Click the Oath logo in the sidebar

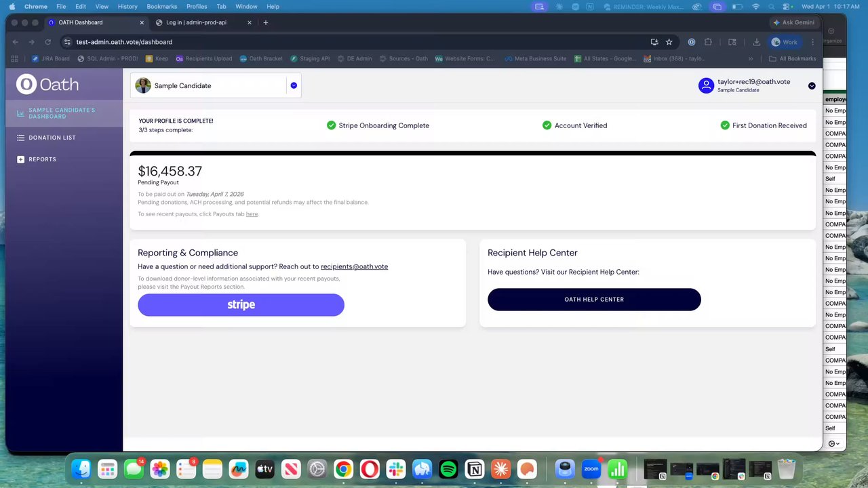tap(47, 85)
